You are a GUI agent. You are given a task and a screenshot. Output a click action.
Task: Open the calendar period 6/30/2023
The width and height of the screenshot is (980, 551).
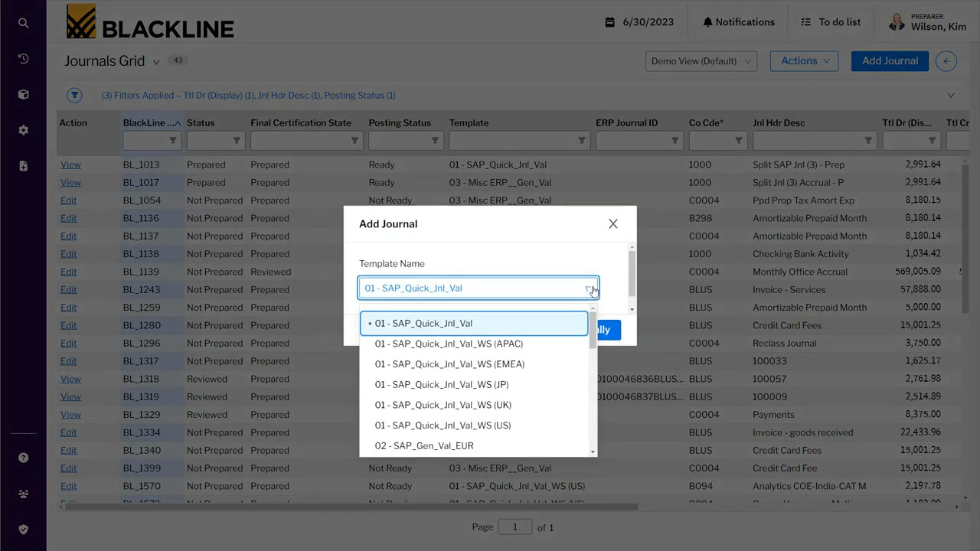(639, 22)
